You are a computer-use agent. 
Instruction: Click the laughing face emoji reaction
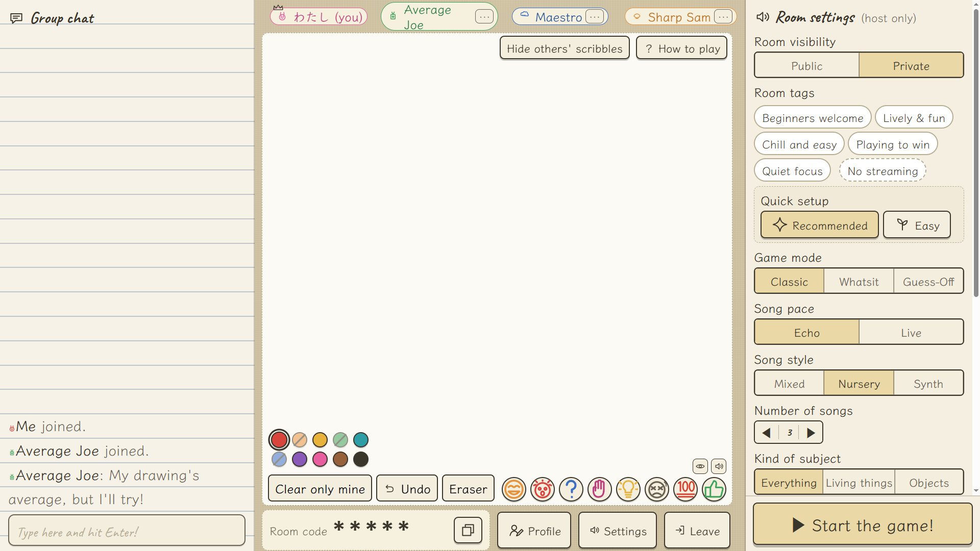pos(513,489)
